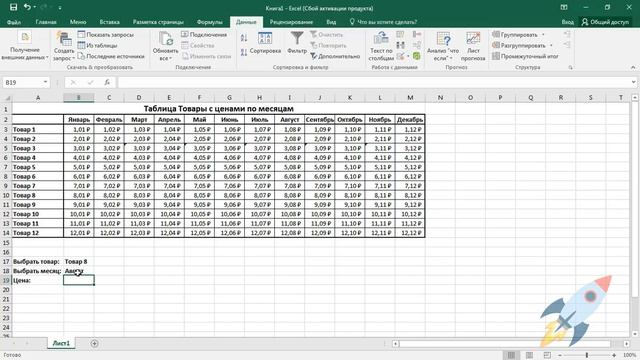Open Структура dialog launcher

(570, 67)
